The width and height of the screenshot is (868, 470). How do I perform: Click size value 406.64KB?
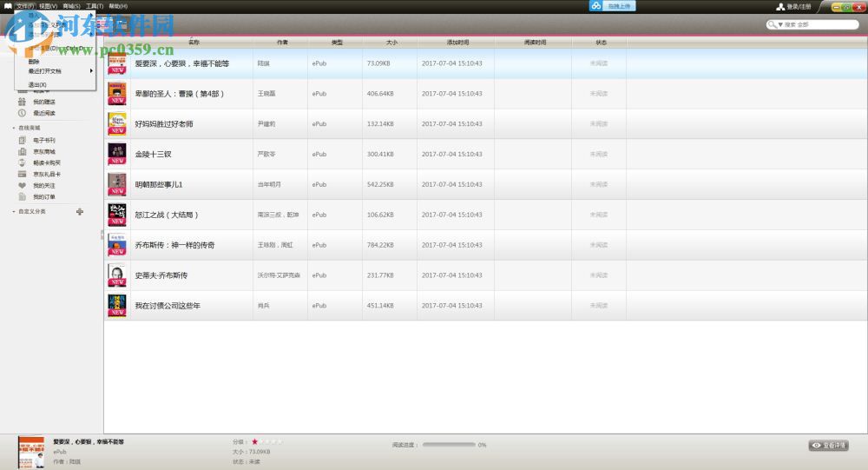[x=380, y=94]
